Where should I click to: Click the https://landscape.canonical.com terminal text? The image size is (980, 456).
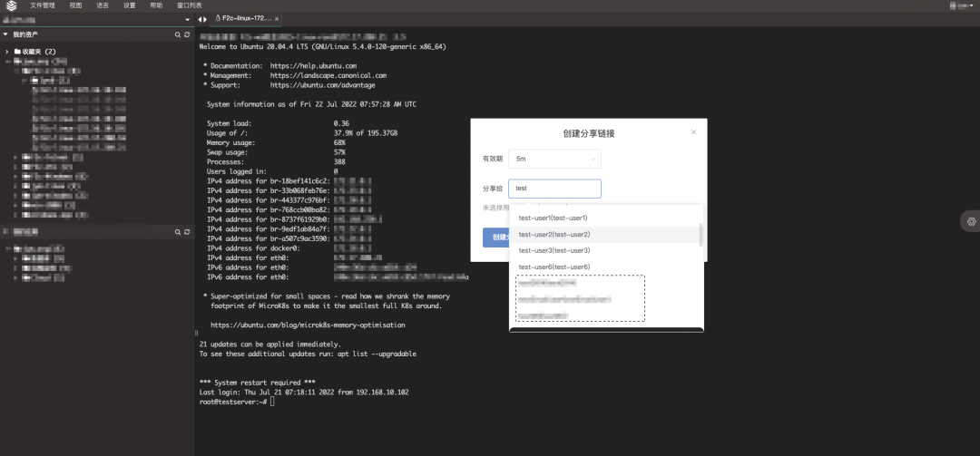(328, 75)
